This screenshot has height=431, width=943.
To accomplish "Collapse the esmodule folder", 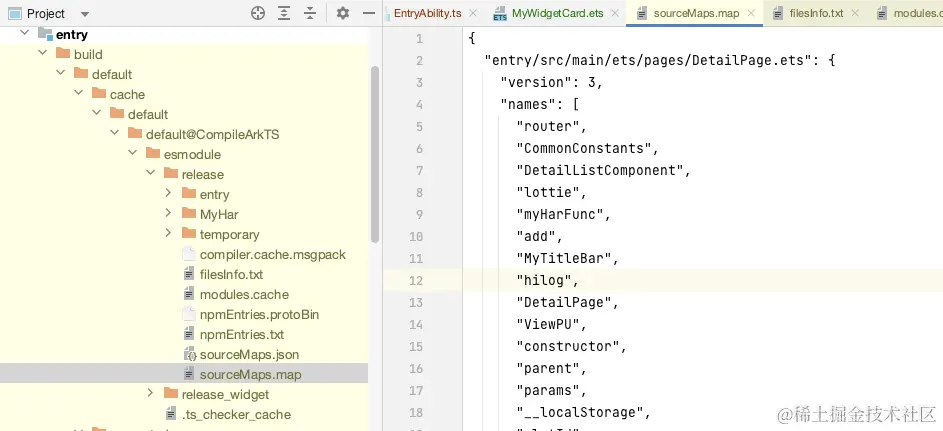I will (132, 154).
